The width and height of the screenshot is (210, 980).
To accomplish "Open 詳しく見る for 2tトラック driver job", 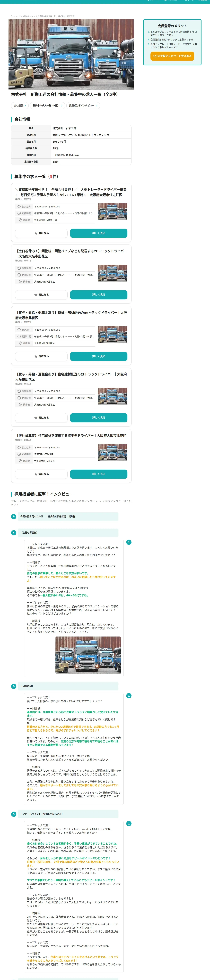I will [x=99, y=418].
